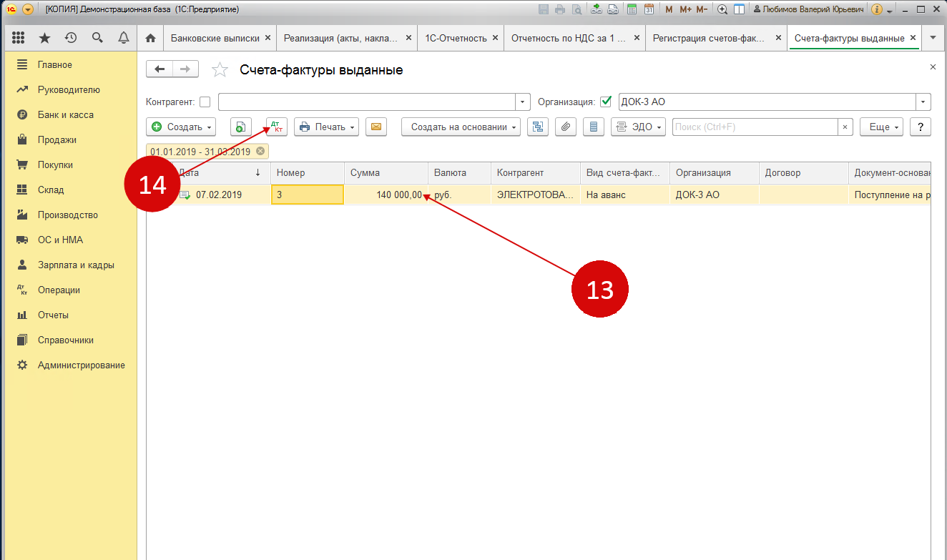Open the Администрирование section
Screen dimensions: 947x560
pyautogui.click(x=82, y=365)
